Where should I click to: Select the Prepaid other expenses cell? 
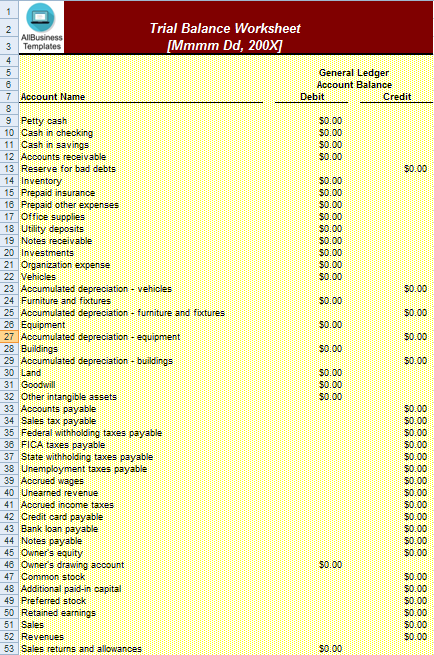pos(70,205)
